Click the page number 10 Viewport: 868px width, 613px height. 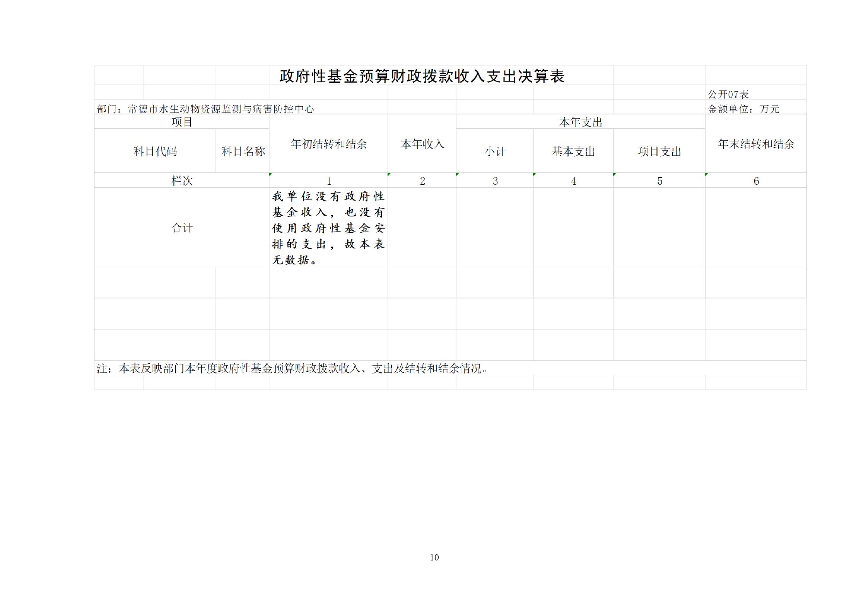[434, 557]
